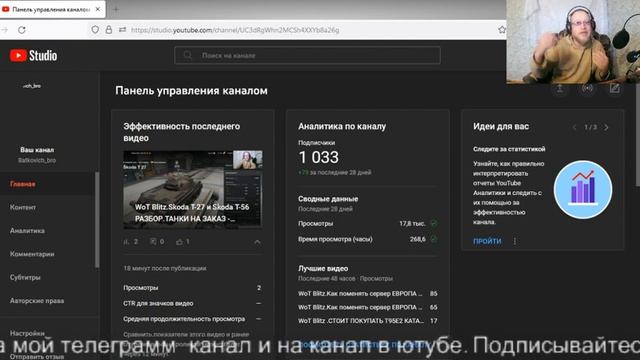
Task: Click the browser address bar URL
Action: coord(235,30)
